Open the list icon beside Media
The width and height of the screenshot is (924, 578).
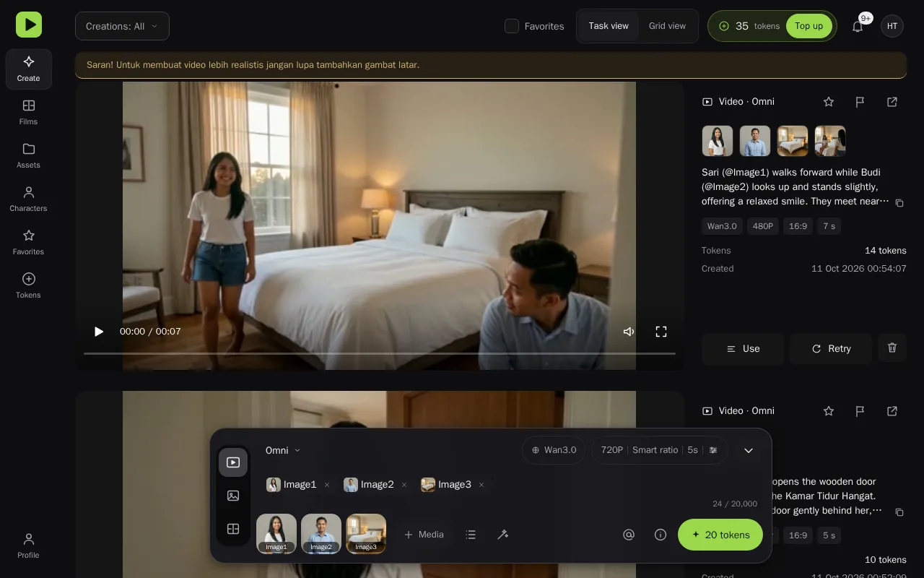pyautogui.click(x=471, y=535)
